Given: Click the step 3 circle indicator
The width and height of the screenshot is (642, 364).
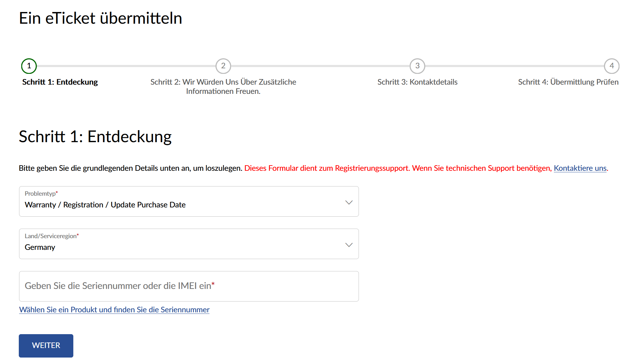Looking at the screenshot, I should coord(417,66).
